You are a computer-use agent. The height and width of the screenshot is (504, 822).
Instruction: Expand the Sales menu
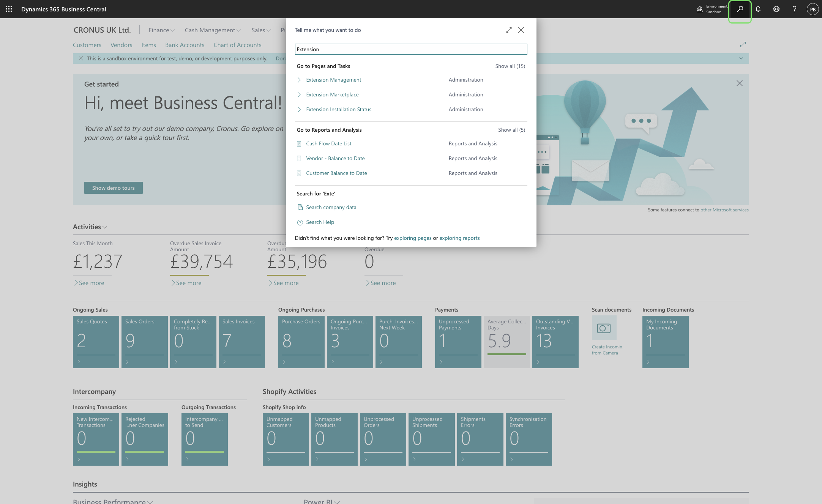coord(261,30)
